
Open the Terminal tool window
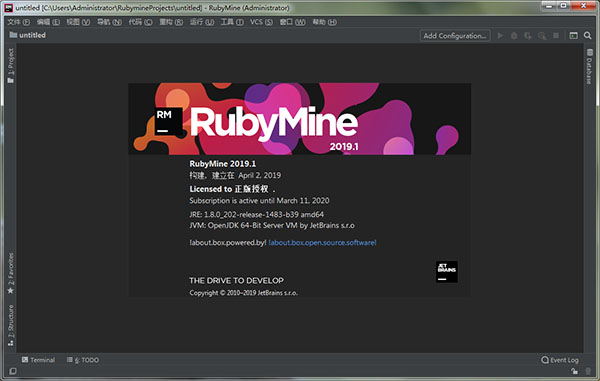point(38,360)
